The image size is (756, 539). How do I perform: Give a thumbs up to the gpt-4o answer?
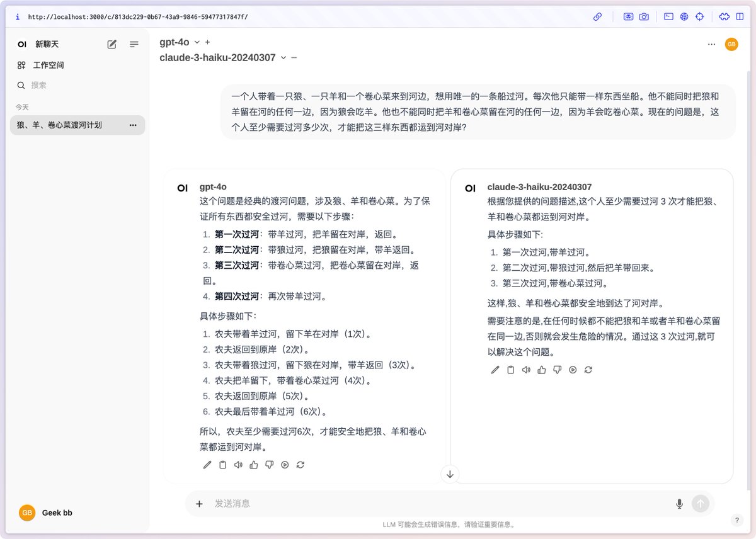tap(253, 465)
